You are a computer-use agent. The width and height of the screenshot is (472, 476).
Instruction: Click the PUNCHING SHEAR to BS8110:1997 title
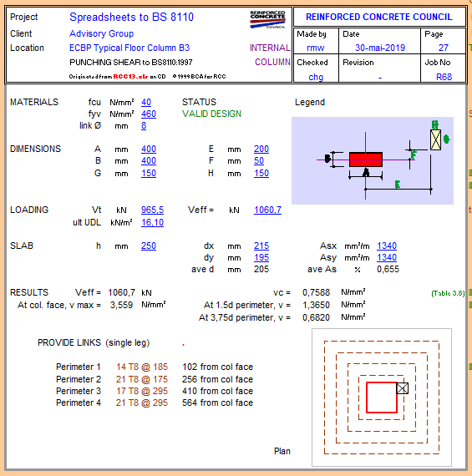point(131,63)
